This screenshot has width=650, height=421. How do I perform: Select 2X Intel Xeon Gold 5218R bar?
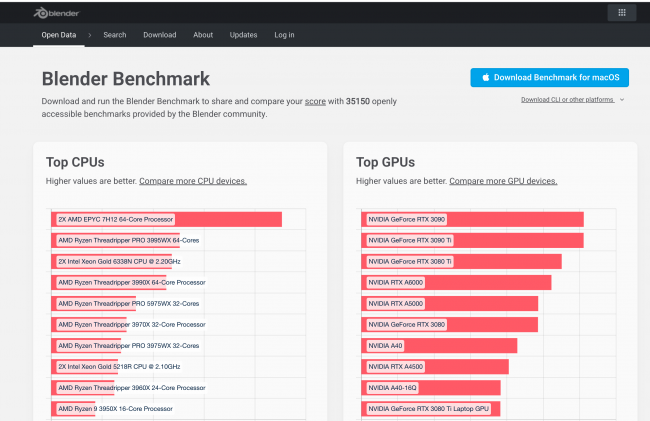point(85,367)
